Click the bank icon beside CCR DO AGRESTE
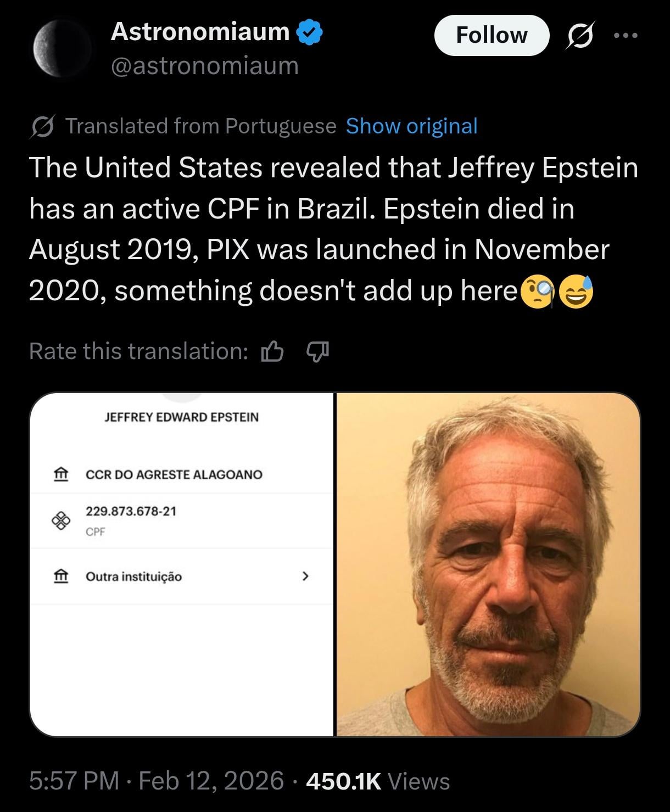670x812 pixels. [x=61, y=474]
